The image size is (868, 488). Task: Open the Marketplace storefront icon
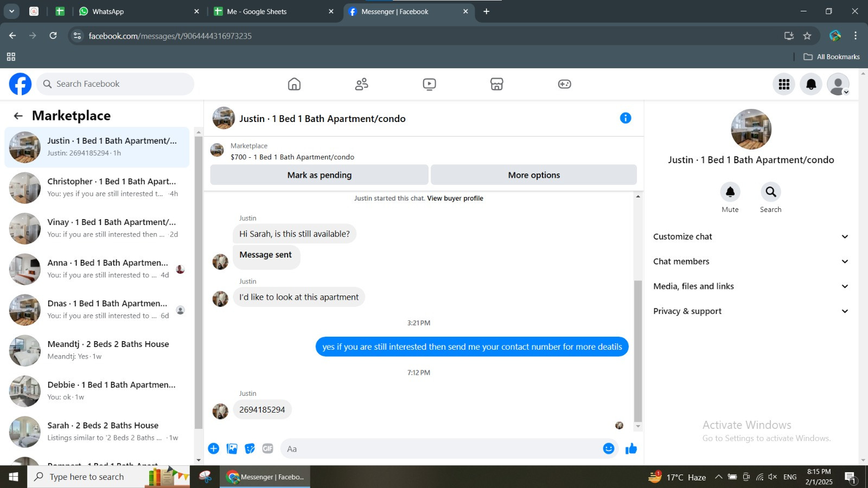pyautogui.click(x=497, y=84)
